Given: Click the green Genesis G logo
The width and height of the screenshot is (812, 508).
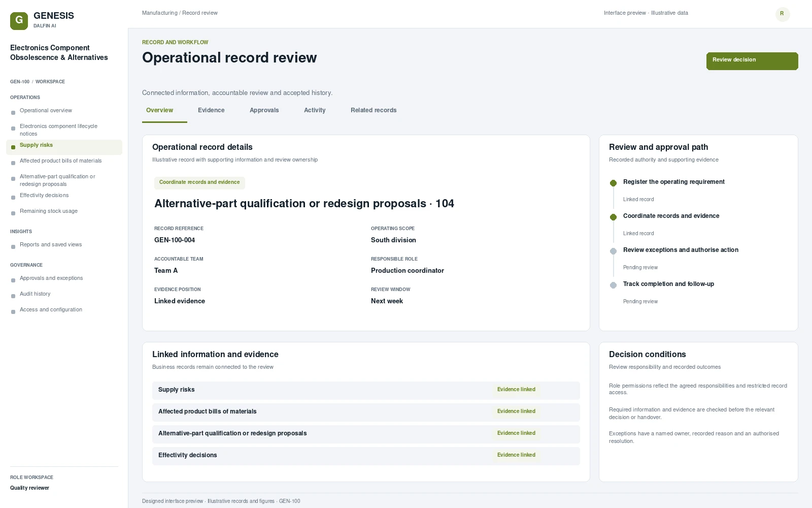Looking at the screenshot, I should click(19, 21).
